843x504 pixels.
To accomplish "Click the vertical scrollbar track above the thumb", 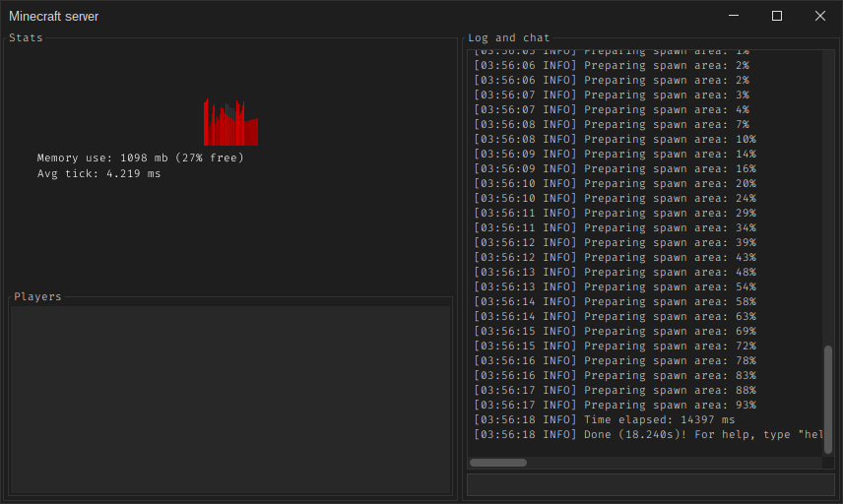I will (828, 197).
